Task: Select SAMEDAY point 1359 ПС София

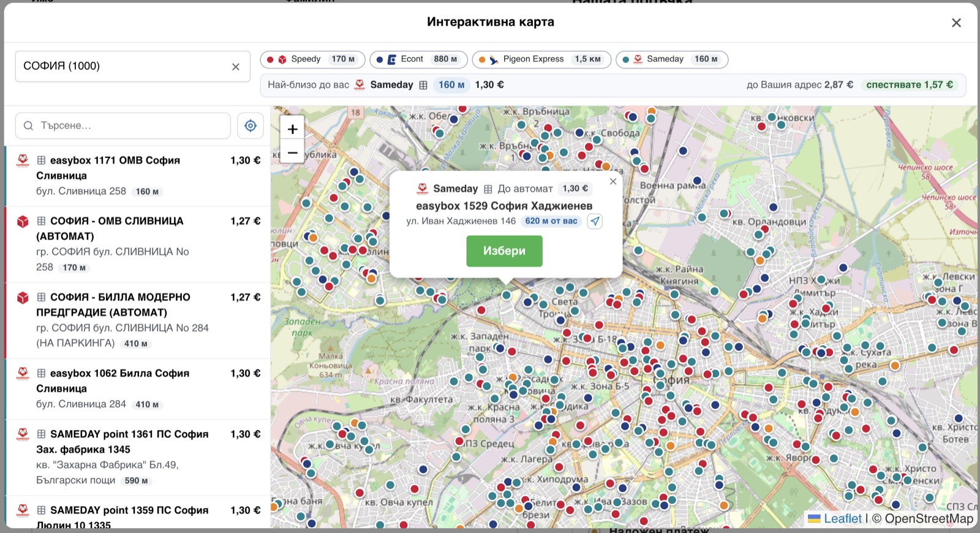Action: (x=138, y=513)
